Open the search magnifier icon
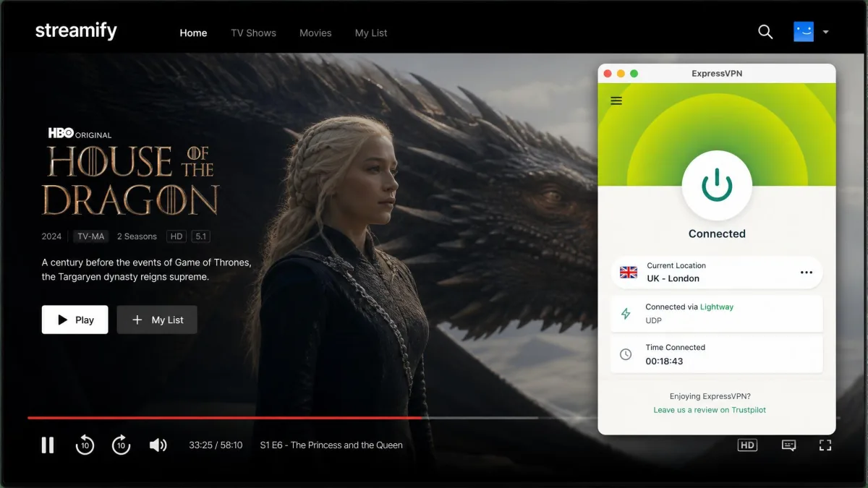 point(765,32)
